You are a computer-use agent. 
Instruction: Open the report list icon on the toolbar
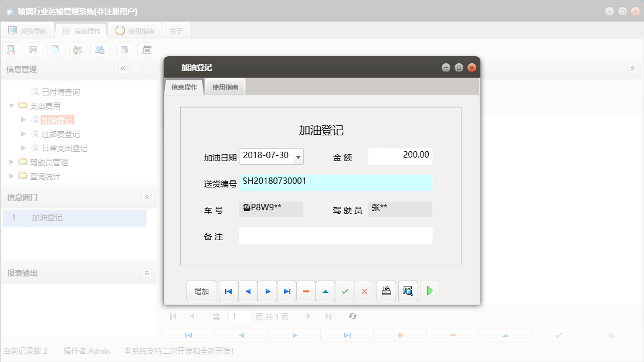33,49
